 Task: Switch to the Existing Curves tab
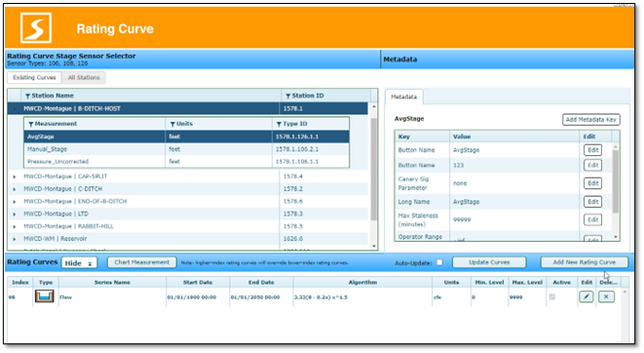(x=34, y=77)
